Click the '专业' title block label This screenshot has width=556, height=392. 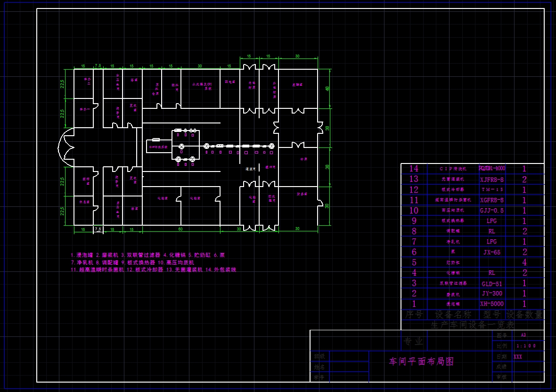pos(414,341)
